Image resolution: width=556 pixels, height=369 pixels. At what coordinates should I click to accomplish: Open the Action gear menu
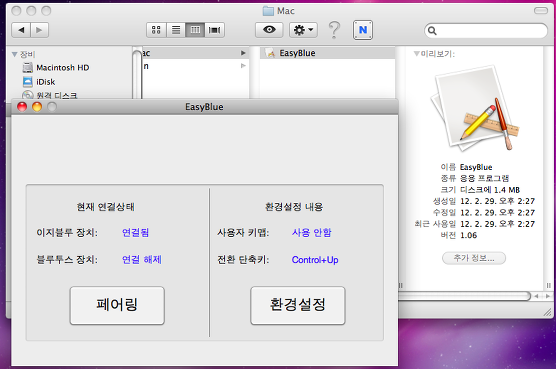303,30
